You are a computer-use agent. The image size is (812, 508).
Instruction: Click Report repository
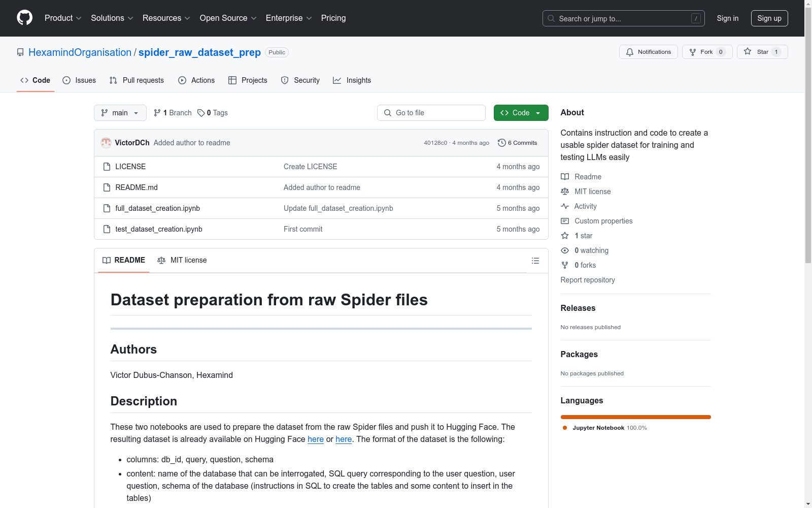click(x=588, y=280)
